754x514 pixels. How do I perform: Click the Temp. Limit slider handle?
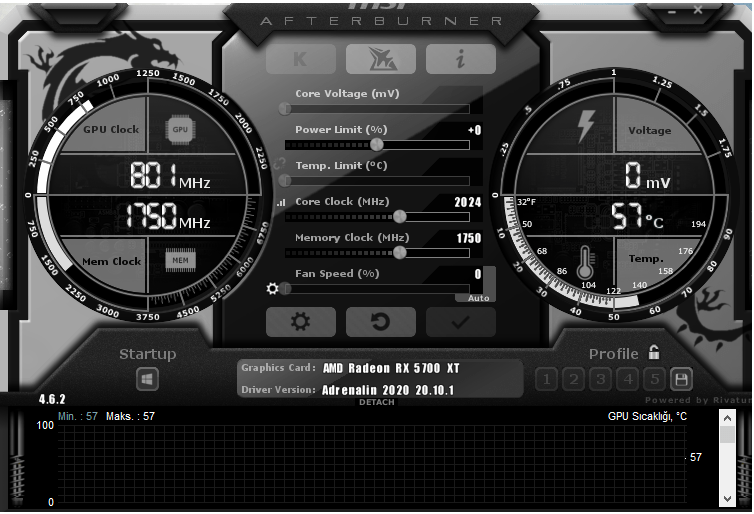pyautogui.click(x=285, y=180)
